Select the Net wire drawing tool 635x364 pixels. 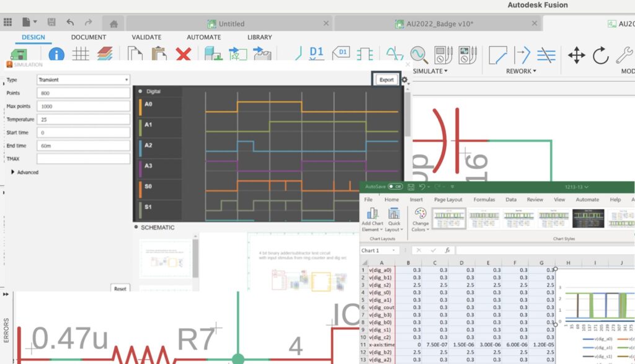[297, 53]
